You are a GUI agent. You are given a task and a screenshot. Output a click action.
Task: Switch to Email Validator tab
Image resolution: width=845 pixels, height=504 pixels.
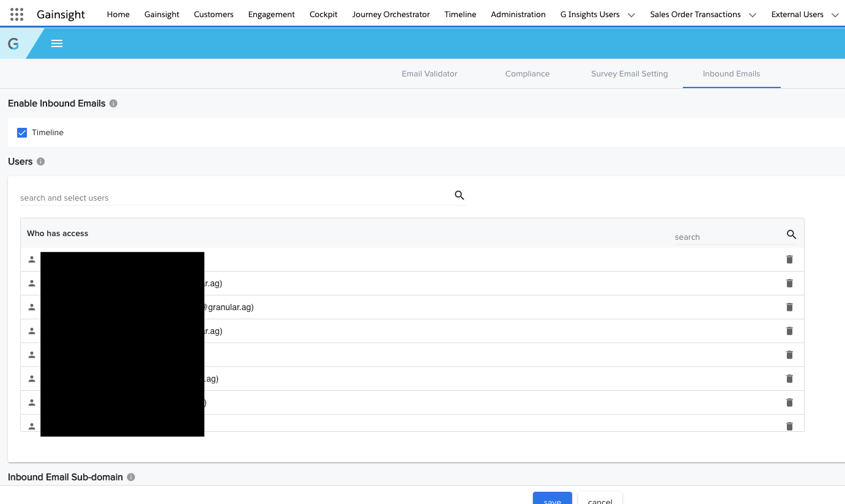click(x=430, y=73)
